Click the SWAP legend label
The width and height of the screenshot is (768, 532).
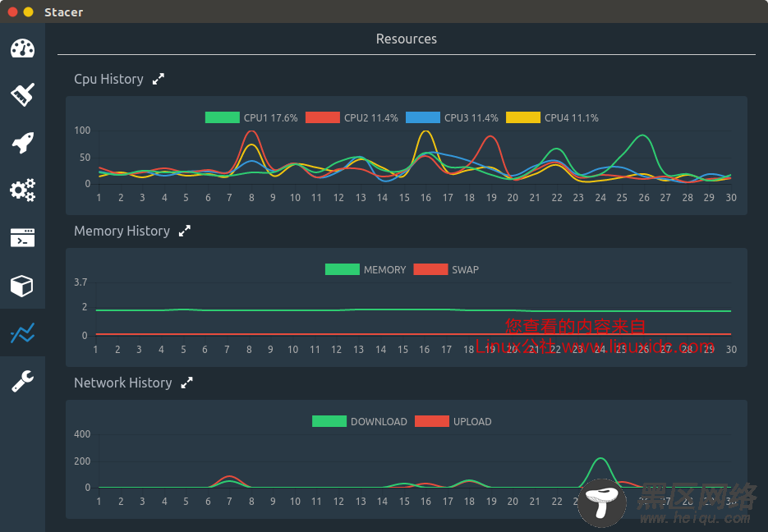click(465, 269)
